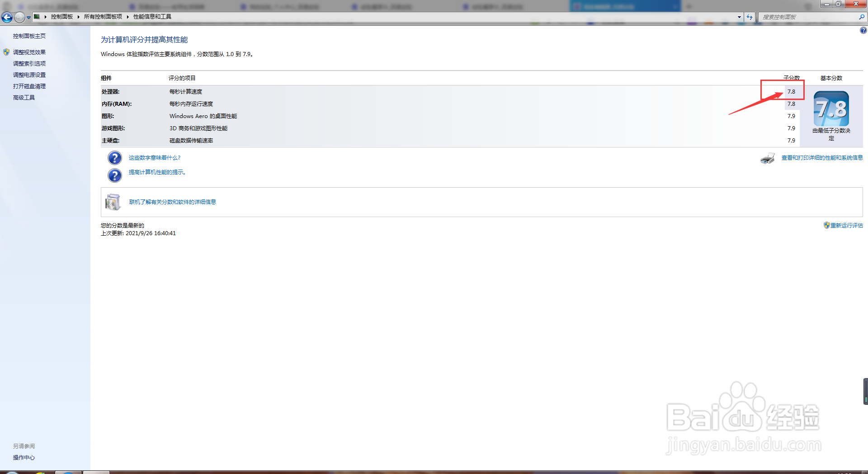The height and width of the screenshot is (474, 868).
Task: Click 重新运行评估 link
Action: (847, 226)
